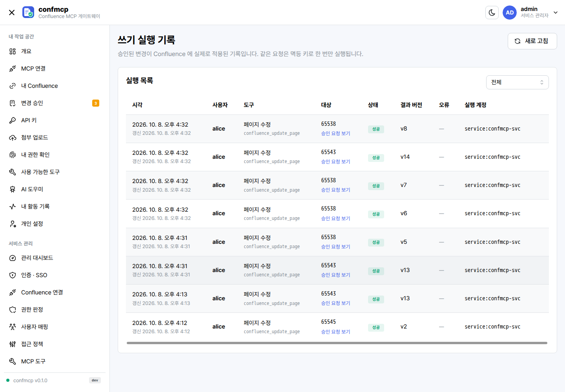This screenshot has height=392, width=565.
Task: Open 승인 요청 보기 link for v5 row
Action: (x=335, y=247)
